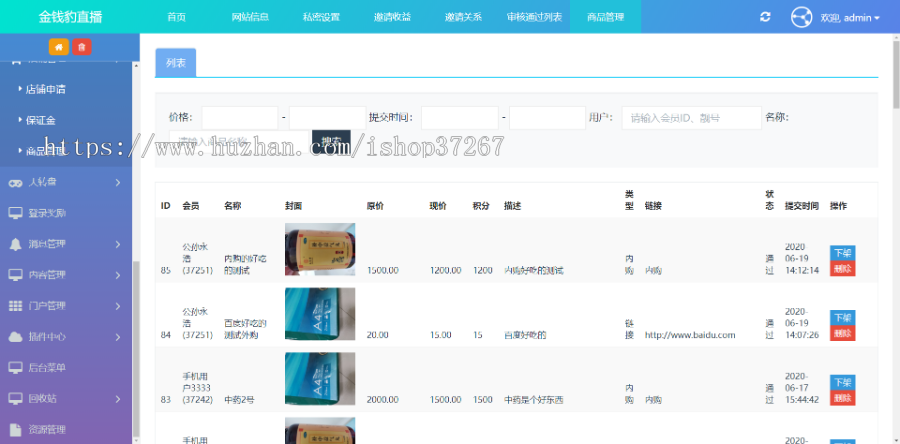Click 下架 button for item ID 85
The height and width of the screenshot is (444, 900).
tap(843, 253)
